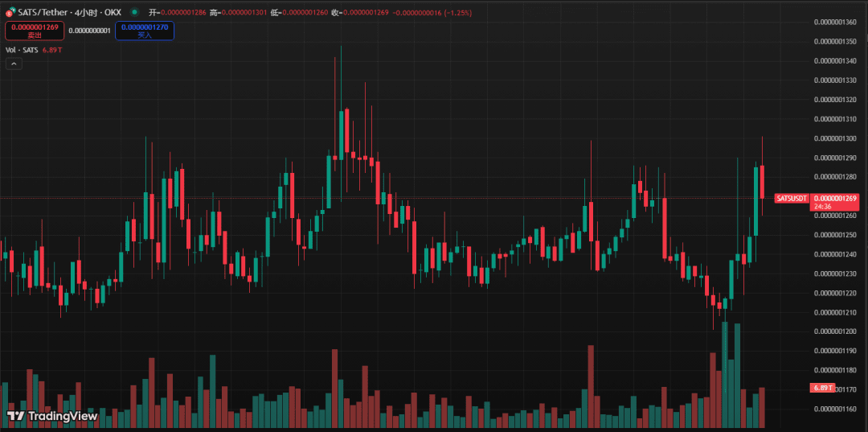Open the SATS/Tether symbol title
Image resolution: width=868 pixels, height=432 pixels.
point(70,11)
